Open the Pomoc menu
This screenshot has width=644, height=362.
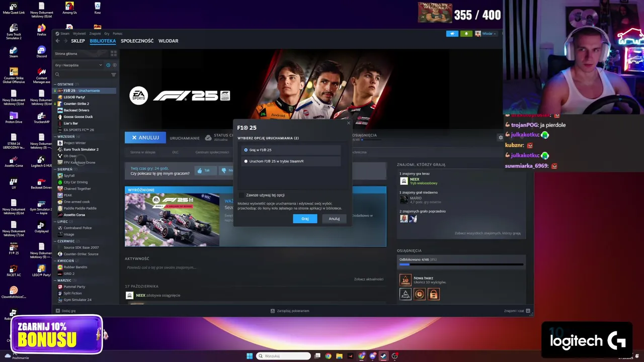[x=117, y=34]
